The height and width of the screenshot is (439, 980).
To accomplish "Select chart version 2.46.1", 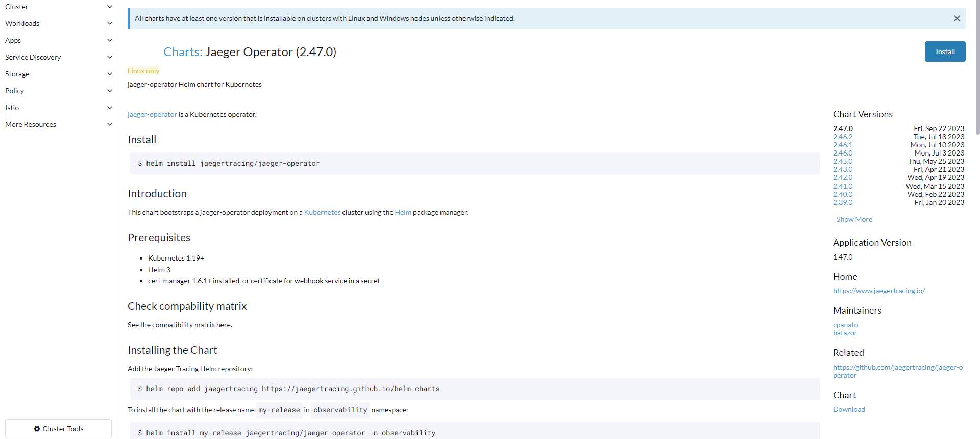I will pyautogui.click(x=843, y=145).
